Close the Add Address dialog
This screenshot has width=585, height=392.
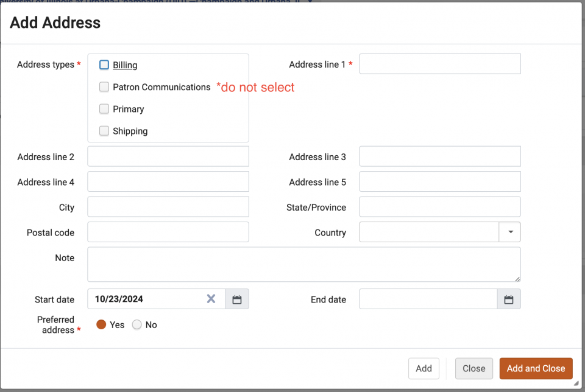473,368
